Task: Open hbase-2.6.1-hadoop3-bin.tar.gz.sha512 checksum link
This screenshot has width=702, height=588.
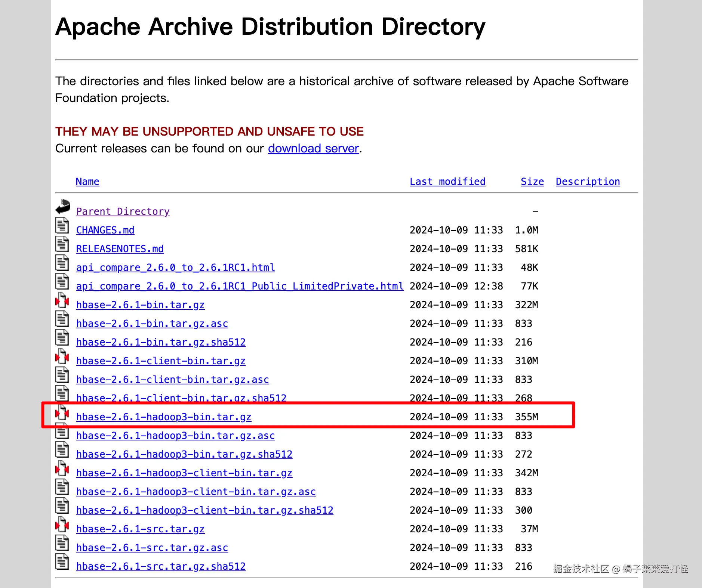Action: (184, 454)
